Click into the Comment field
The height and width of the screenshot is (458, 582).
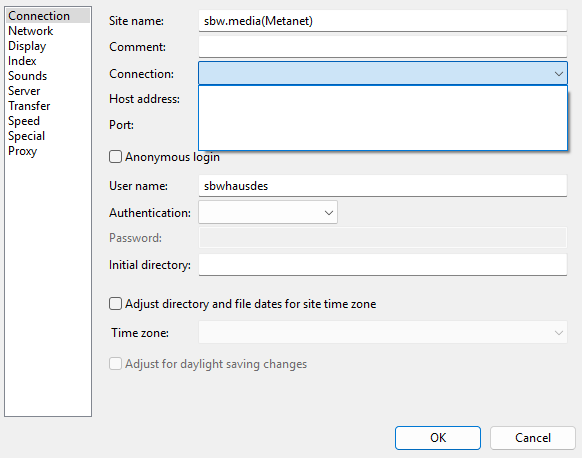click(x=383, y=47)
